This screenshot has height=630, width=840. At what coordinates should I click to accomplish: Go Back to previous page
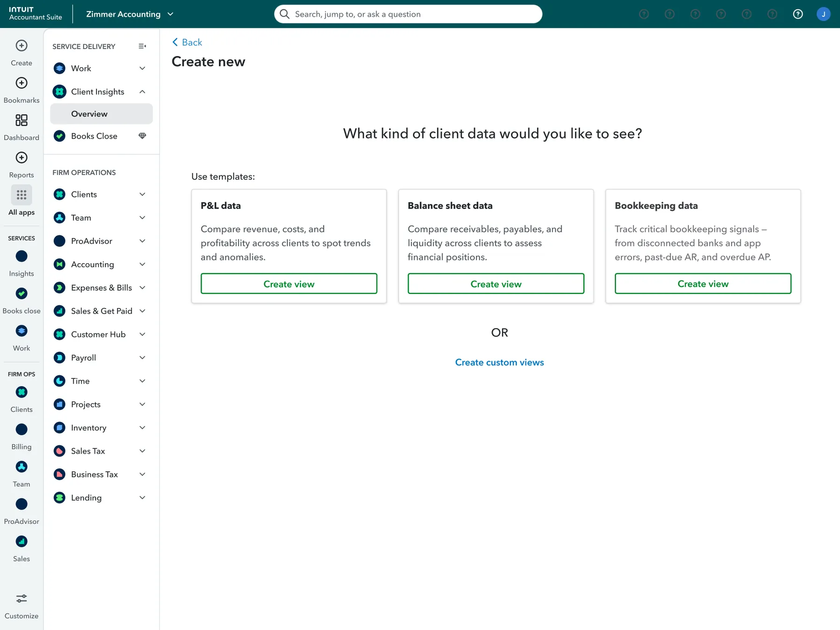click(187, 42)
